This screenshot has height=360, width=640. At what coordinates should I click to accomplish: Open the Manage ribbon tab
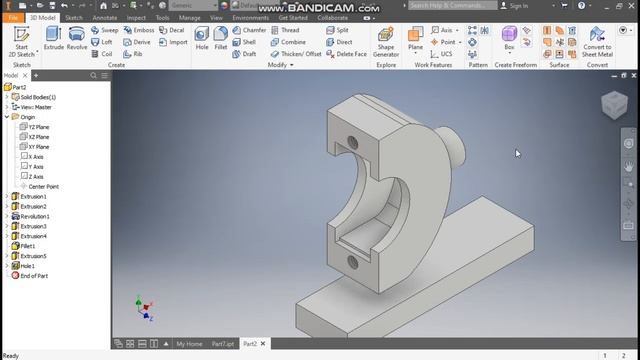click(189, 18)
